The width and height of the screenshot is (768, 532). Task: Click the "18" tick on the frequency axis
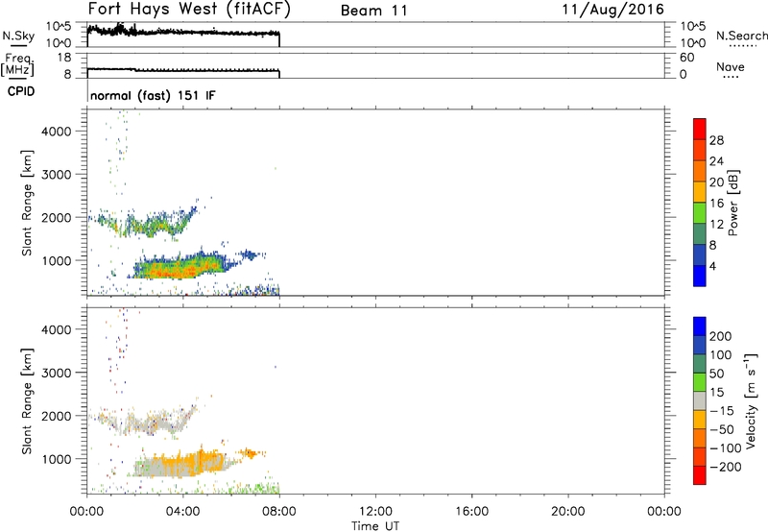[x=64, y=58]
